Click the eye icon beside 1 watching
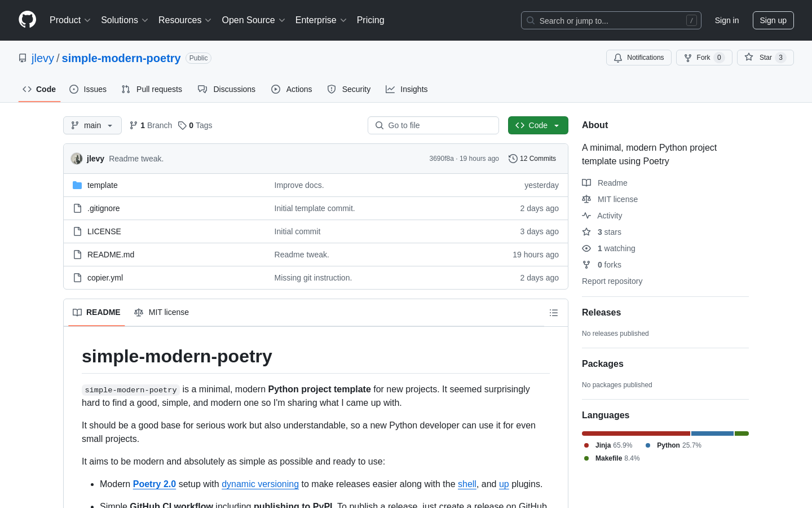812x508 pixels. point(586,248)
